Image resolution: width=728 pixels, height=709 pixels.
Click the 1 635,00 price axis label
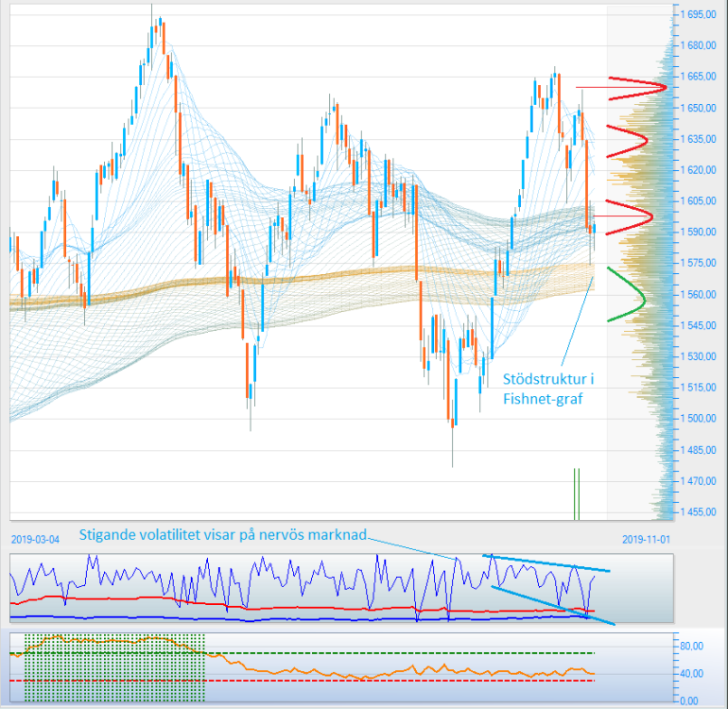(699, 139)
